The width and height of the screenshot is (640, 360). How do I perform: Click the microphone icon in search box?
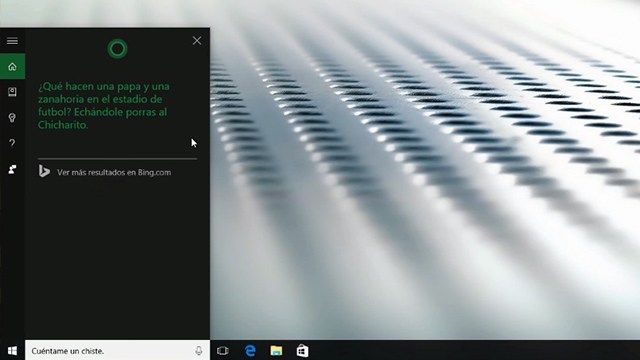coord(199,351)
